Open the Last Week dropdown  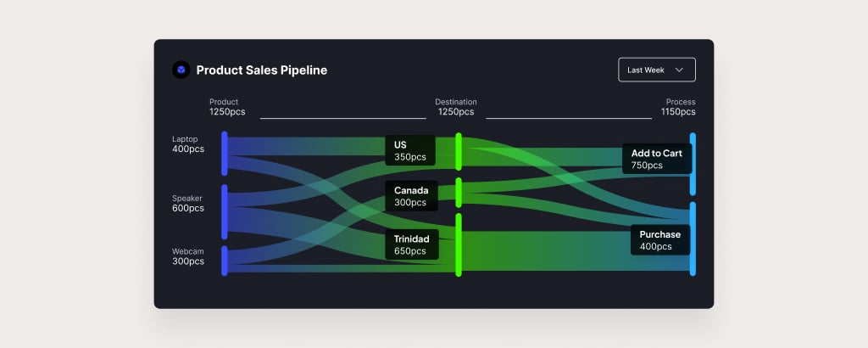tap(657, 70)
